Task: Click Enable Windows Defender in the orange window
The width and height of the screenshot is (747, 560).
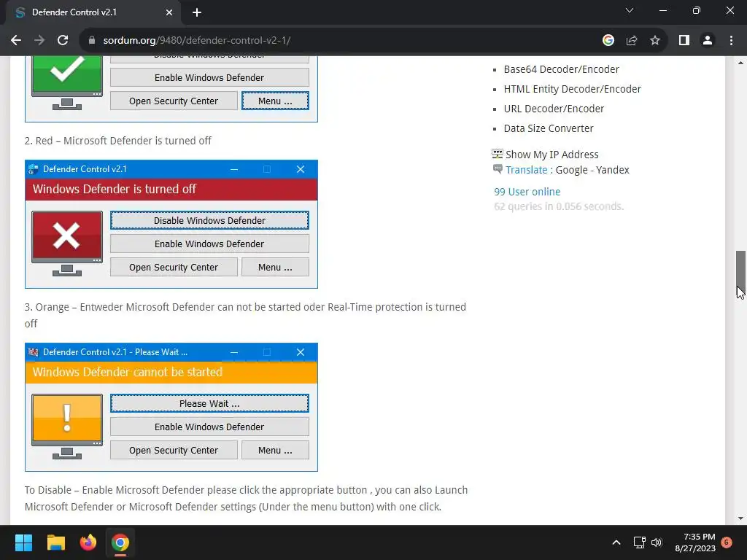Action: tap(209, 427)
